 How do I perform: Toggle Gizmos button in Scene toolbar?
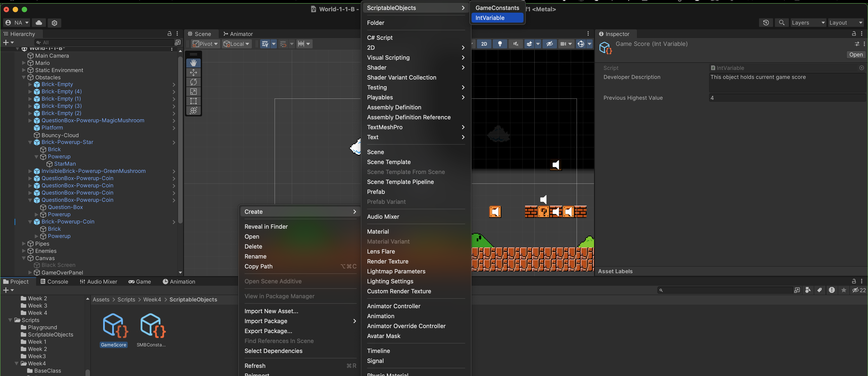580,44
